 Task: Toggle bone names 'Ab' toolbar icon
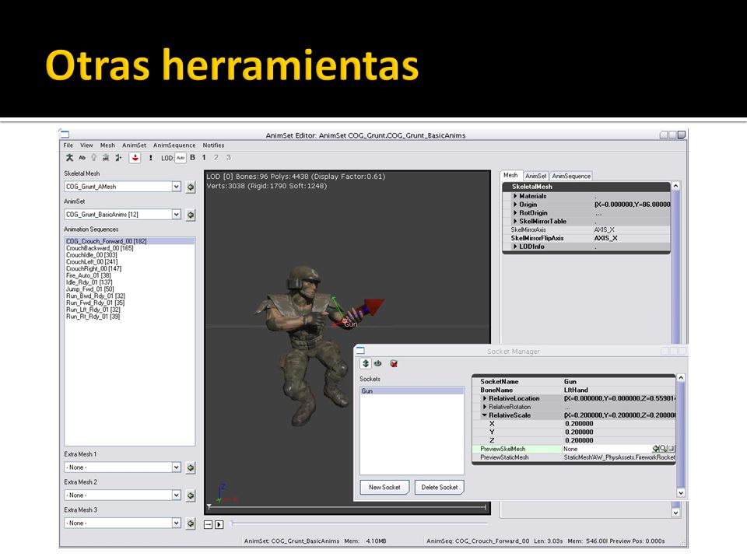(x=82, y=158)
